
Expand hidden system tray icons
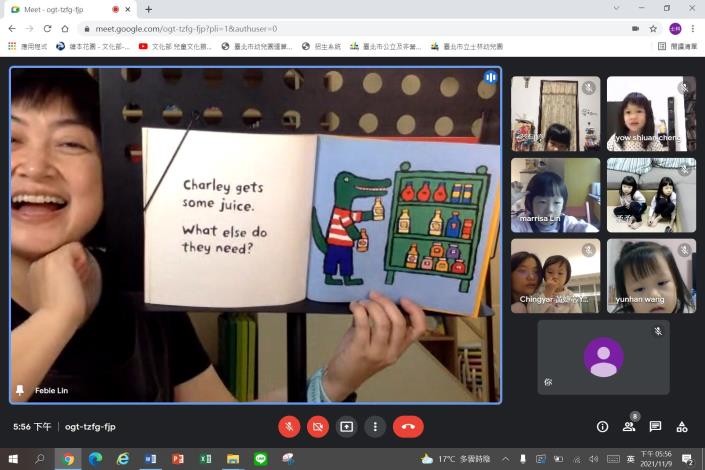click(x=505, y=459)
